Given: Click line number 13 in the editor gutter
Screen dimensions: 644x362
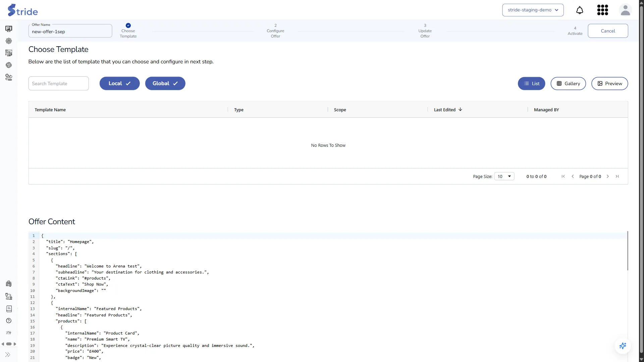Looking at the screenshot, I should [33, 309].
